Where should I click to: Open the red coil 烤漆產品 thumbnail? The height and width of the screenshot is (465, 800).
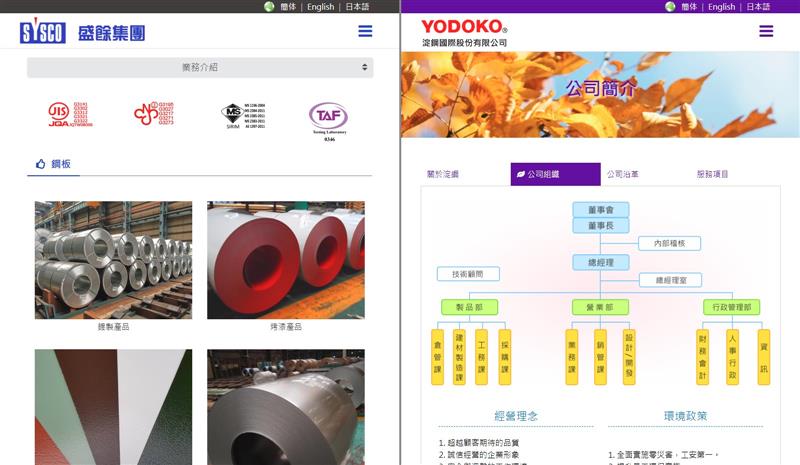(x=286, y=260)
